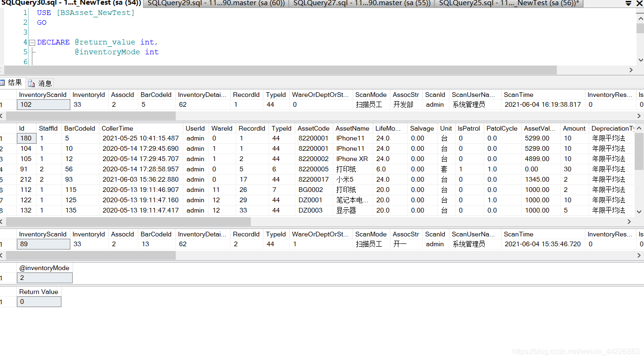Select the Return Value cell 0
Image resolution: width=644 pixels, height=360 pixels.
coord(39,301)
